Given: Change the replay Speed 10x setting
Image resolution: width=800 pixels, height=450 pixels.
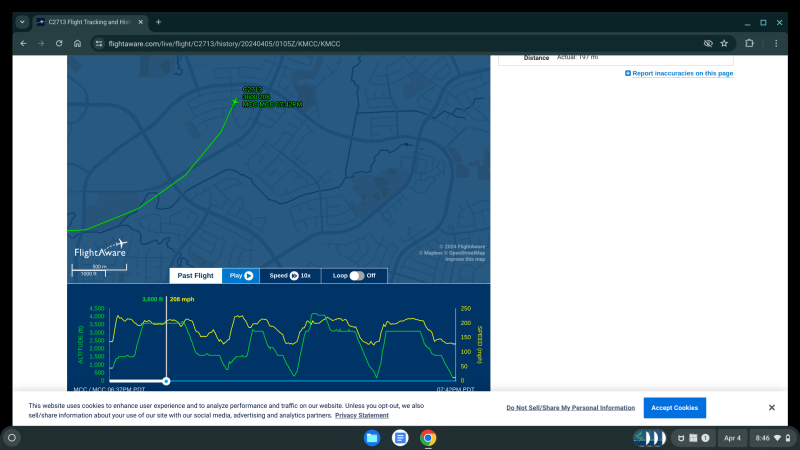Looking at the screenshot, I should (290, 276).
